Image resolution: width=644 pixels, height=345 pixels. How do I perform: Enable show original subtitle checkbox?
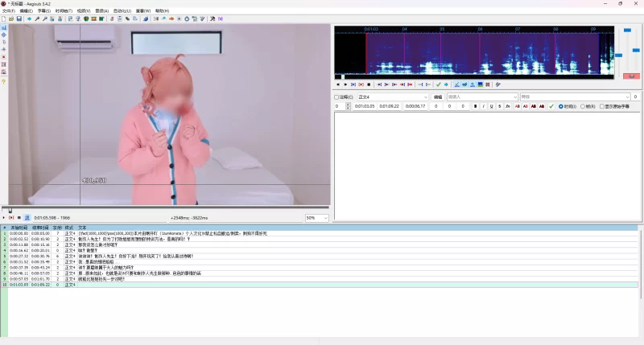(x=602, y=106)
